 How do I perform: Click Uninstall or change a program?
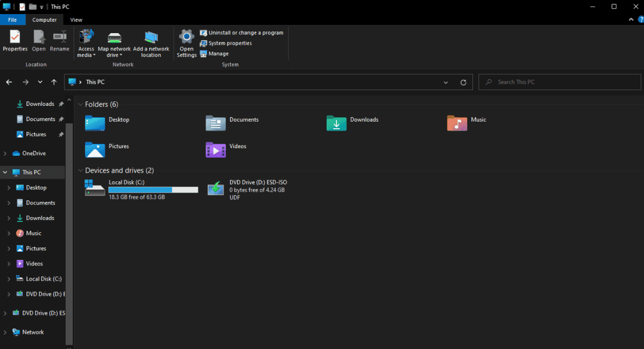[241, 33]
